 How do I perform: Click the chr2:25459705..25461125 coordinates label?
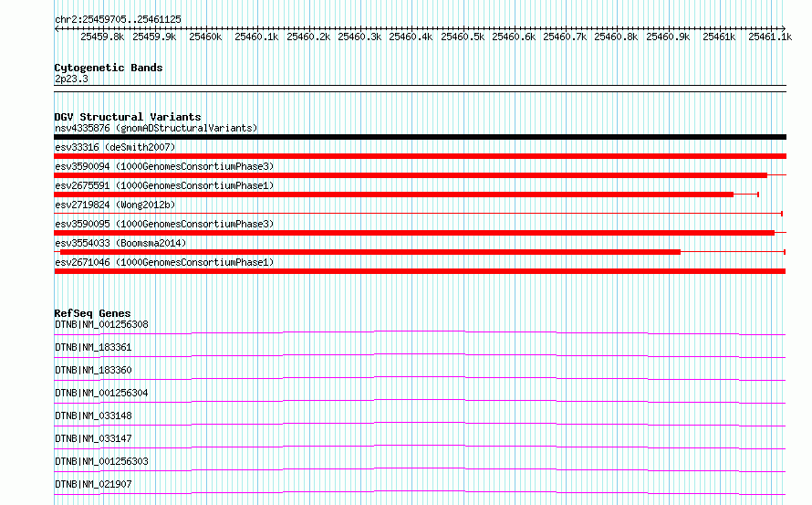tap(118, 19)
